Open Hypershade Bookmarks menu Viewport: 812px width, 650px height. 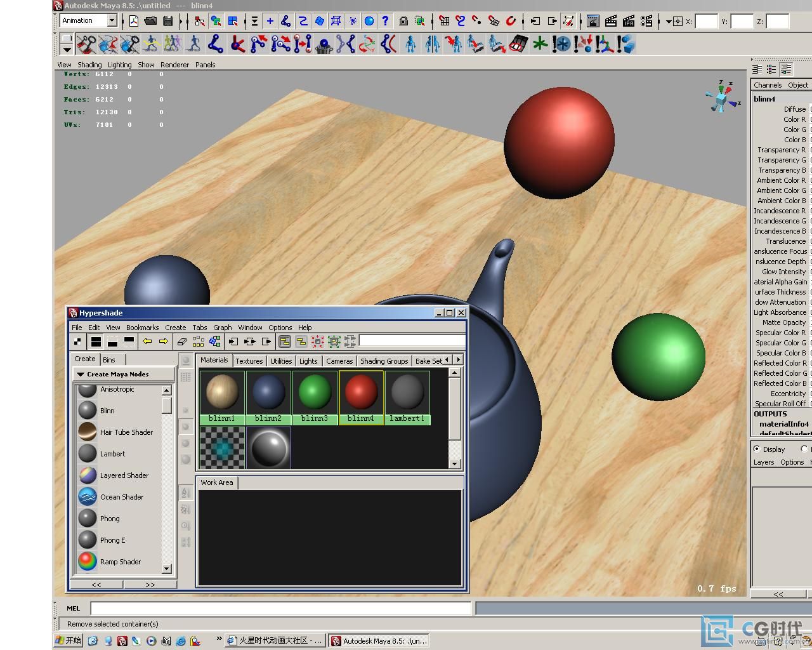(142, 328)
